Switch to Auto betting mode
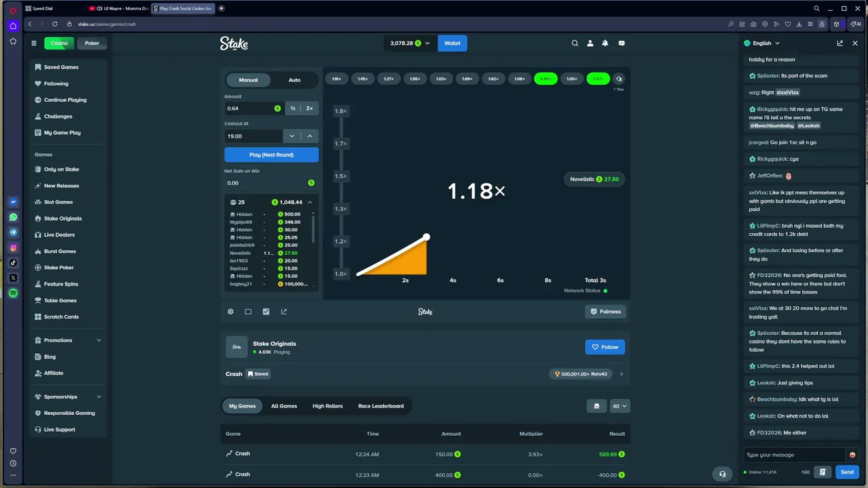868x488 pixels. point(294,80)
